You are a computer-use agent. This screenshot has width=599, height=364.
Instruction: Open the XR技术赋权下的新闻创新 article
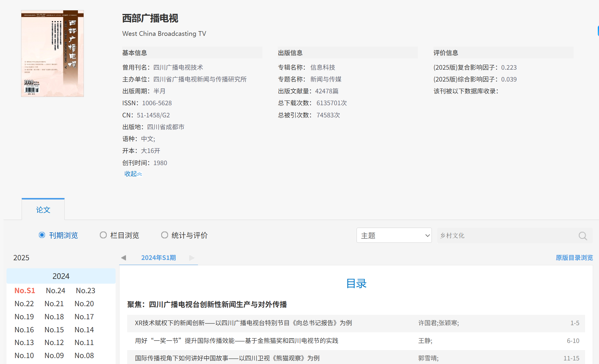(243, 323)
